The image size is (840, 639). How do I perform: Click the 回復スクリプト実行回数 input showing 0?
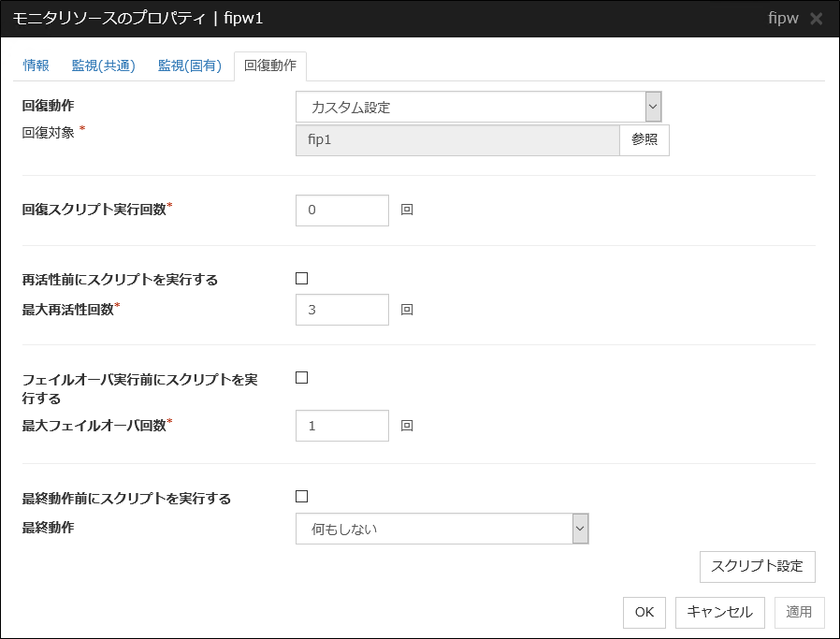[341, 210]
